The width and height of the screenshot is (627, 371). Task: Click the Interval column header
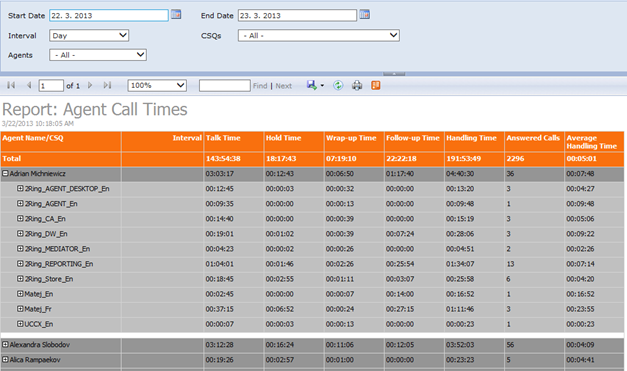click(162, 142)
